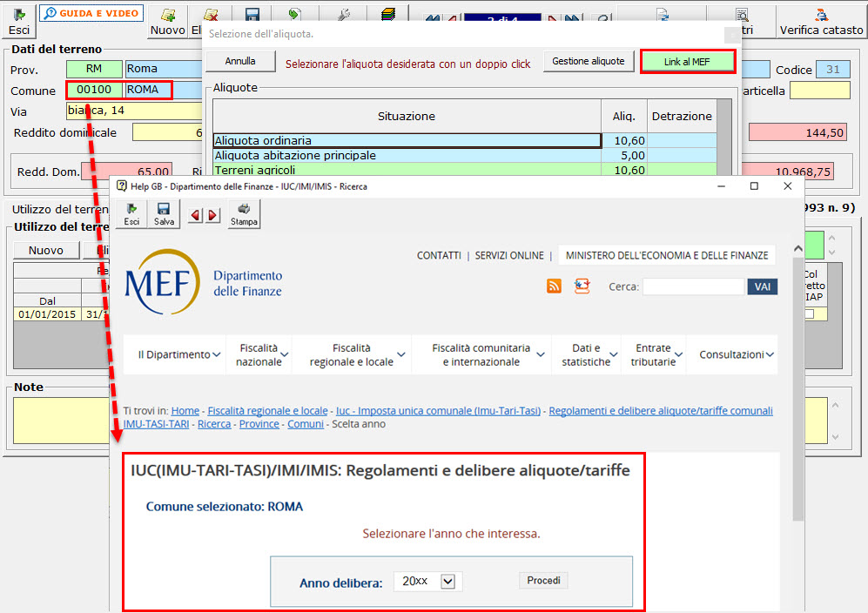Click the orange RSS feed icon
The width and height of the screenshot is (868, 613).
point(554,286)
